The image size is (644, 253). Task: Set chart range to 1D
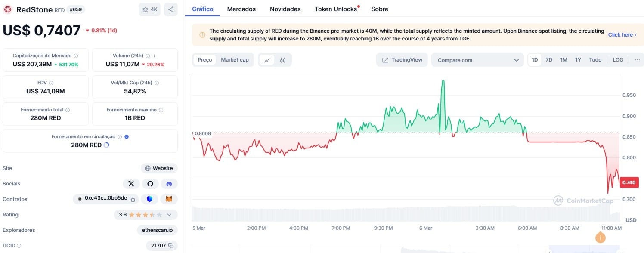click(535, 60)
